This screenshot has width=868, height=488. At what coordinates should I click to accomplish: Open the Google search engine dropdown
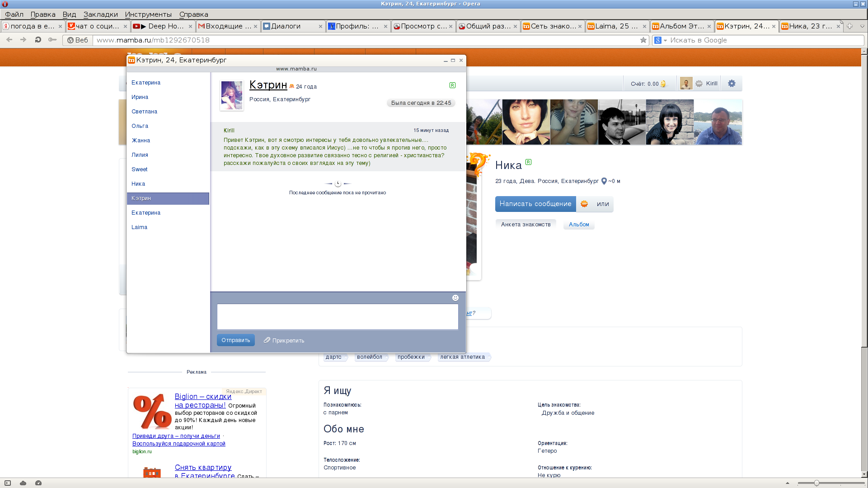[661, 40]
